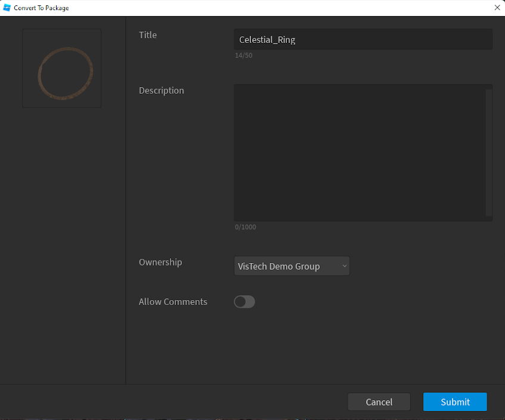Click the Title field containing Celestial_Ring

tap(363, 40)
